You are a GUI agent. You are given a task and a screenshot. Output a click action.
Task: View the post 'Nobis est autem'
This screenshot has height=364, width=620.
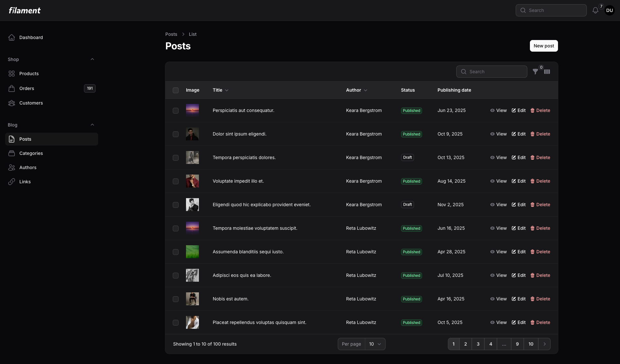pos(498,299)
